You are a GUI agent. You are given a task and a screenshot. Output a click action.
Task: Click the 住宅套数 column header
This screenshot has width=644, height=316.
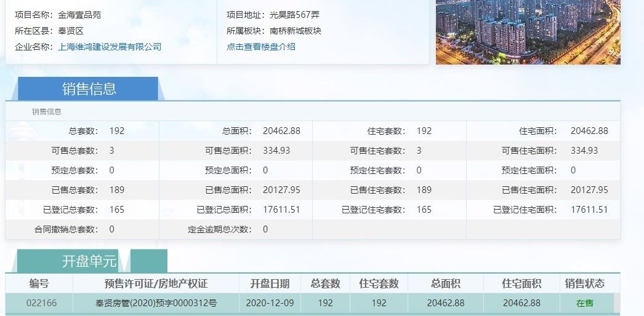point(379,283)
